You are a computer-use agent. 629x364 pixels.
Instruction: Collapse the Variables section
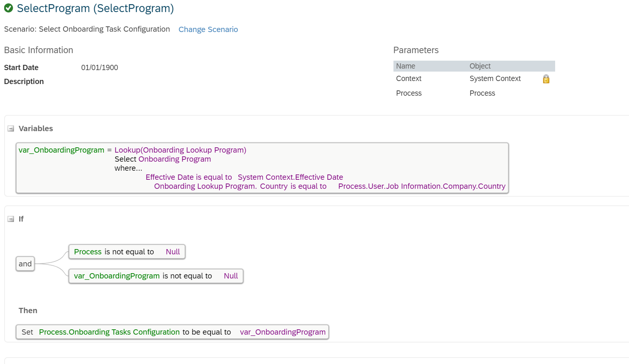[11, 129]
